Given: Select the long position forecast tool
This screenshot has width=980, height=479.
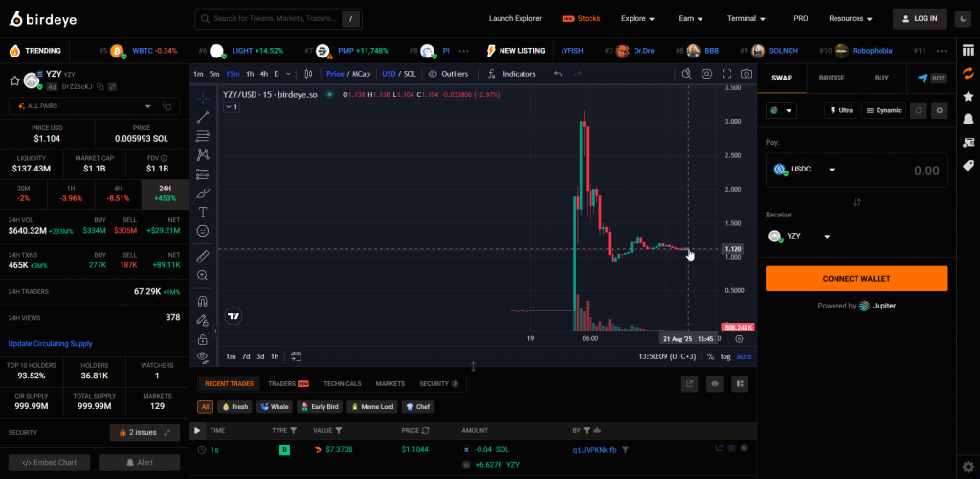Looking at the screenshot, I should click(x=203, y=173).
